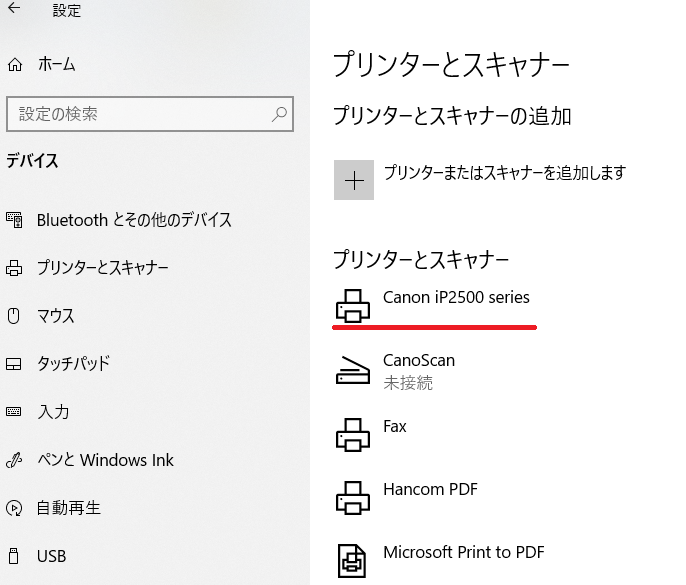The image size is (686, 585).
Task: Select the CanoScan device entry
Action: (419, 361)
